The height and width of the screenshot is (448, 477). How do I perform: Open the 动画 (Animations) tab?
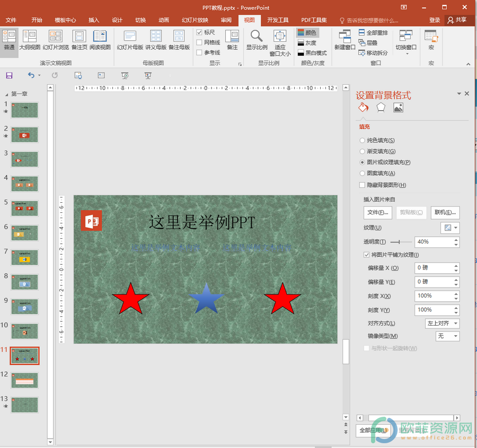(164, 20)
